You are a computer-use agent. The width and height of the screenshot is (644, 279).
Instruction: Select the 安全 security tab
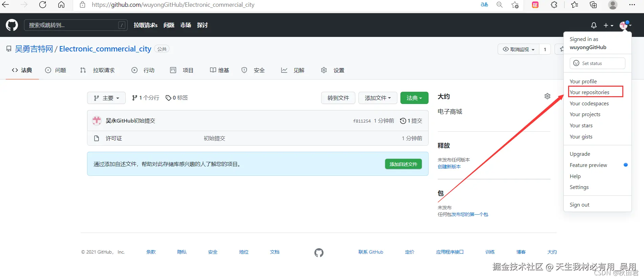[253, 70]
